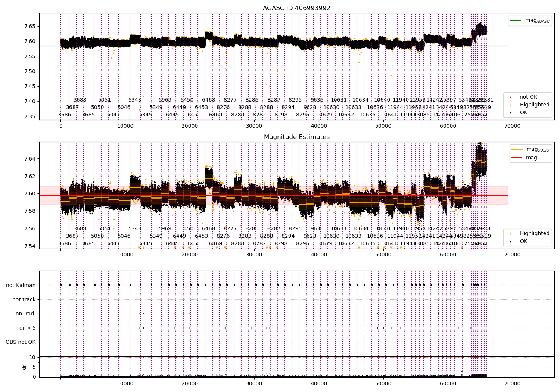Click obsid label 10634 in the AGASC plot
The width and height of the screenshot is (560, 392).
tap(360, 100)
